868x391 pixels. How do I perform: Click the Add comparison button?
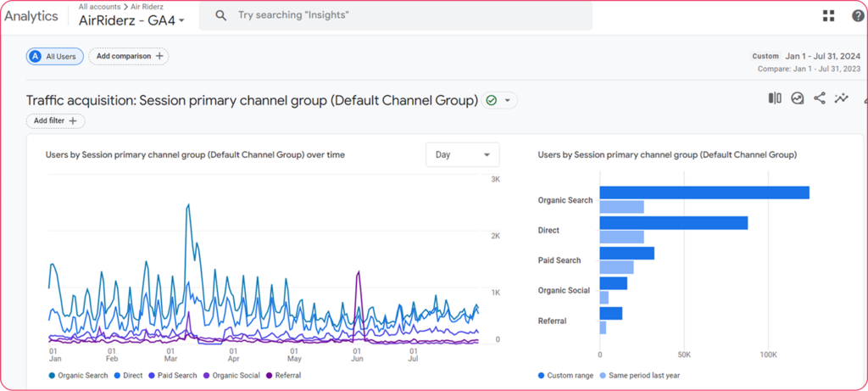pyautogui.click(x=128, y=57)
